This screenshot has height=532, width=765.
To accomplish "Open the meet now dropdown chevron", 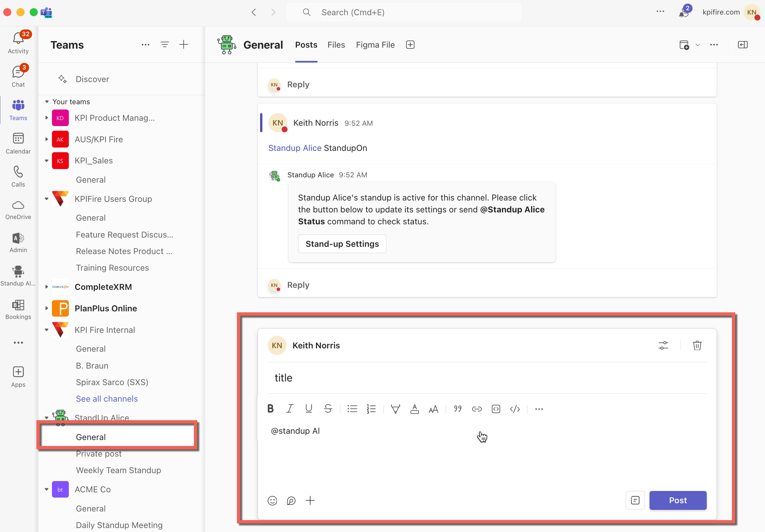I will coord(697,45).
